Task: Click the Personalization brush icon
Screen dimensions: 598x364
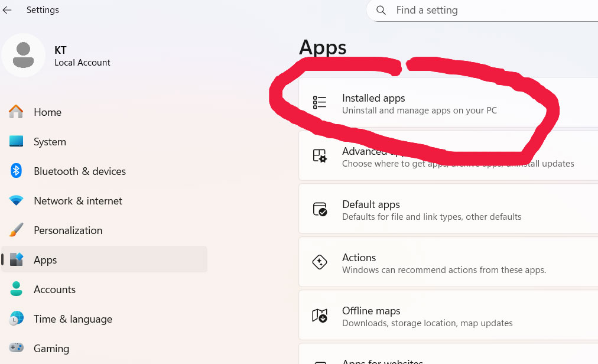Action: 16,230
